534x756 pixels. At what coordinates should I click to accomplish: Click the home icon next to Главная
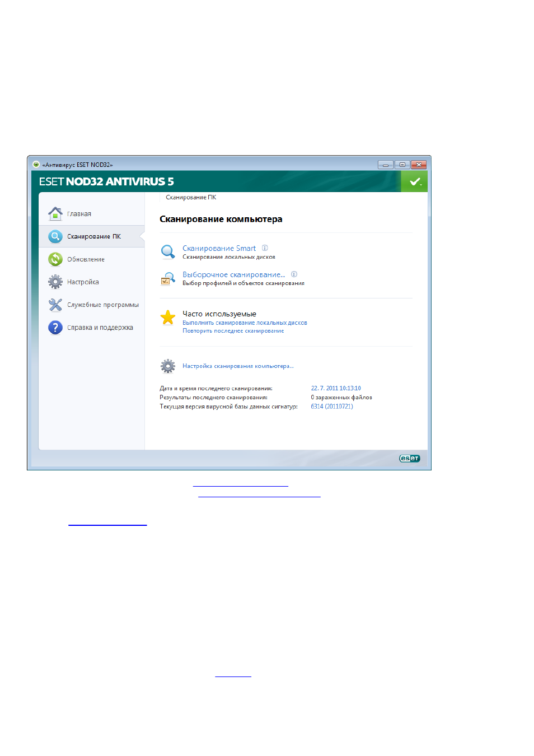coord(55,213)
